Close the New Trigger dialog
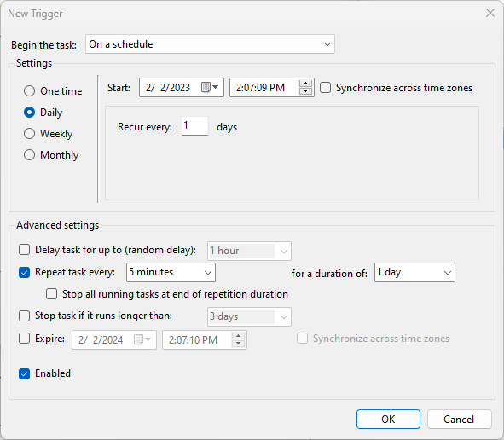The image size is (504, 440). tap(490, 13)
